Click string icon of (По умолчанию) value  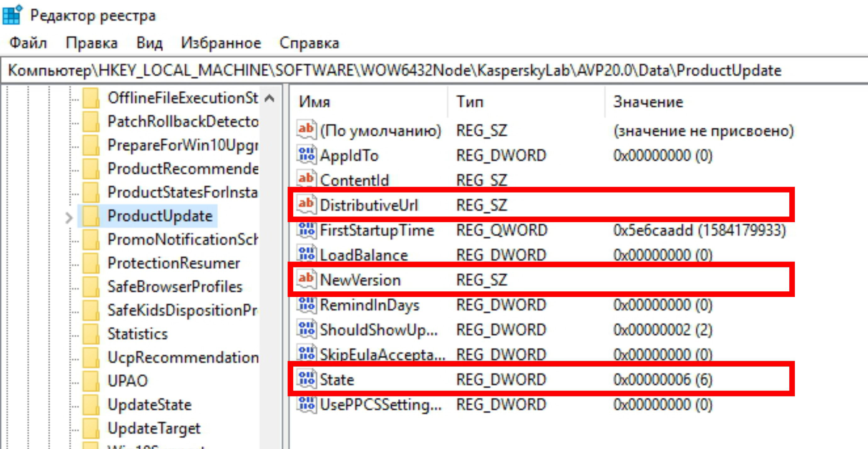(x=307, y=130)
